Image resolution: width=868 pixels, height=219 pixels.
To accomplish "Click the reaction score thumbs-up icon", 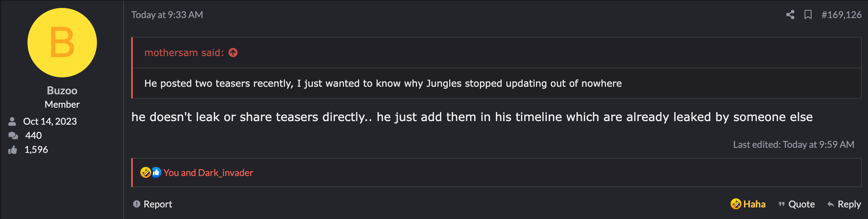I will (x=13, y=150).
